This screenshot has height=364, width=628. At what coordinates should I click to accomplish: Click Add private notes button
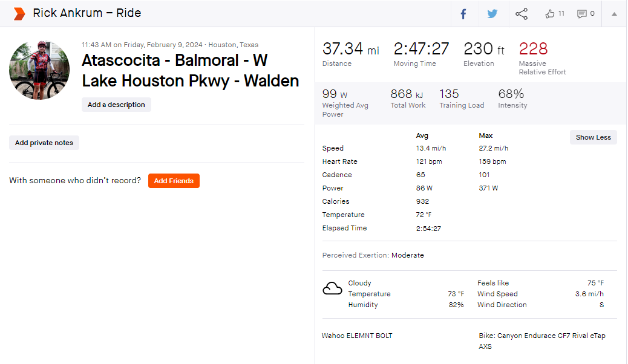[x=44, y=143]
